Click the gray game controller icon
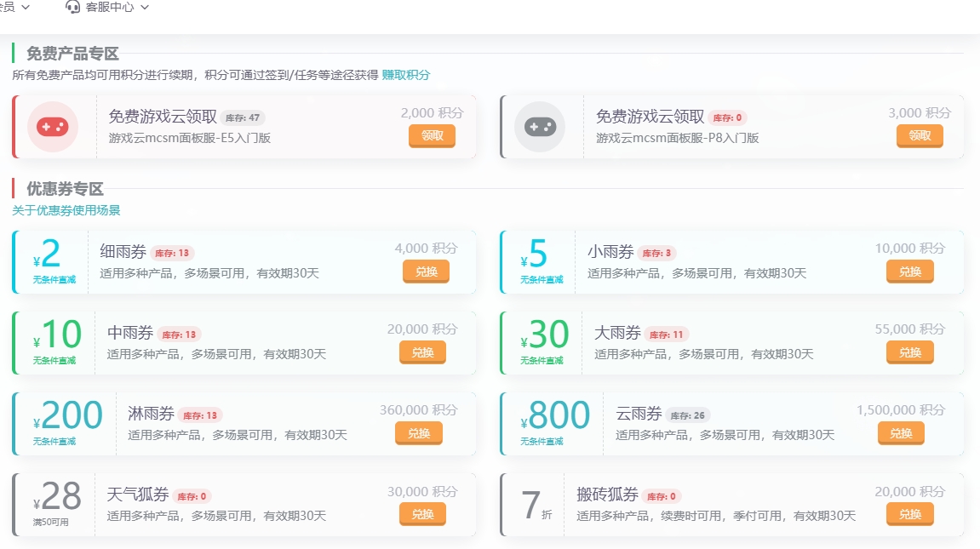 (540, 127)
